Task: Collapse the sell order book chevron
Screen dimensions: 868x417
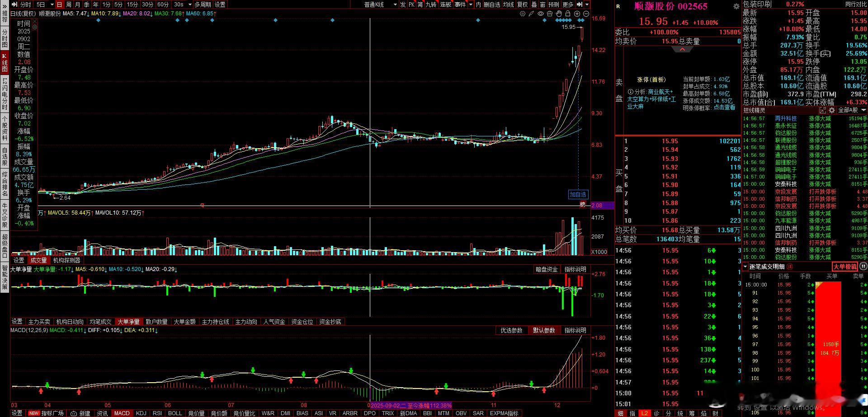Action: 682,49
